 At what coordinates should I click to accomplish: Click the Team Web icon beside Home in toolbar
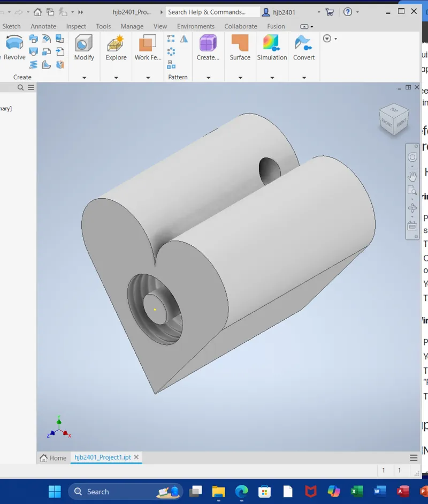pyautogui.click(x=50, y=12)
